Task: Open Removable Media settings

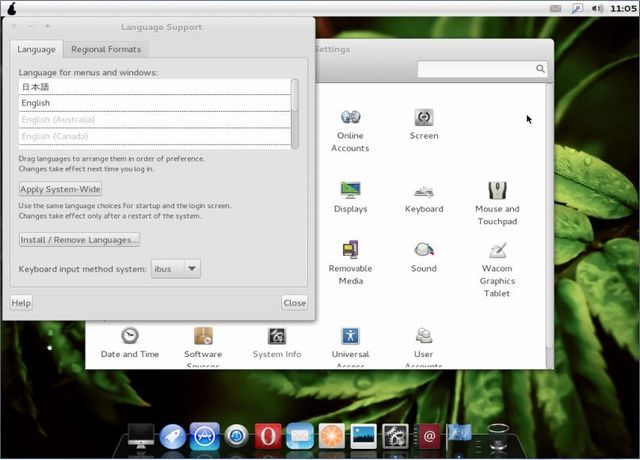Action: point(350,251)
